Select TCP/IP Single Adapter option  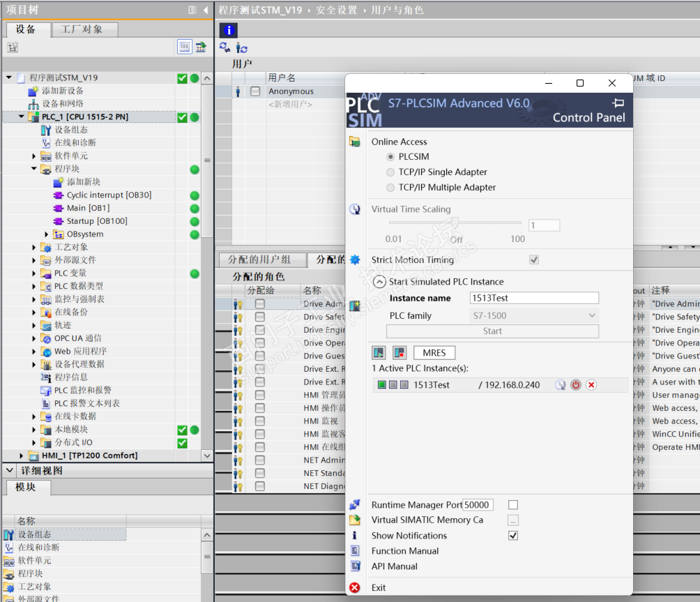390,172
